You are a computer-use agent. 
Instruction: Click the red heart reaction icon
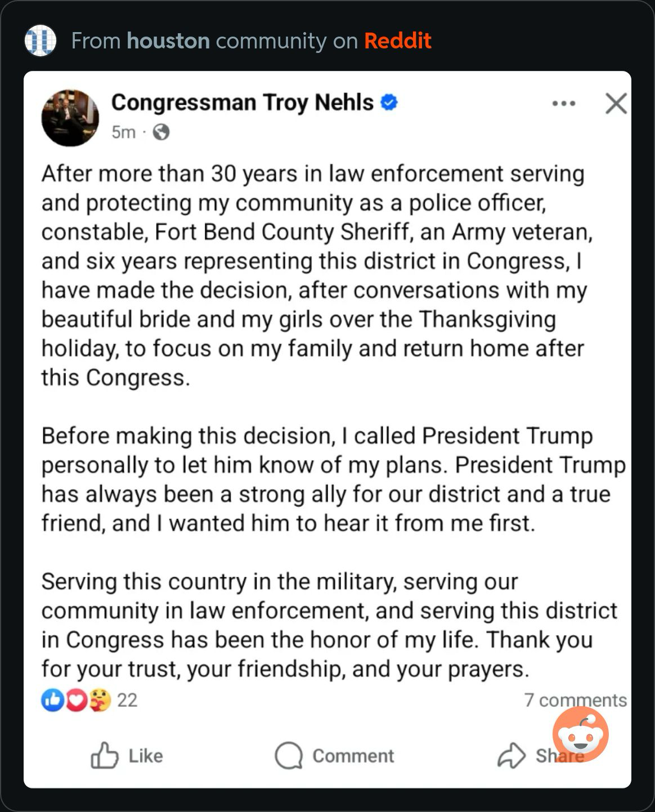coord(77,700)
